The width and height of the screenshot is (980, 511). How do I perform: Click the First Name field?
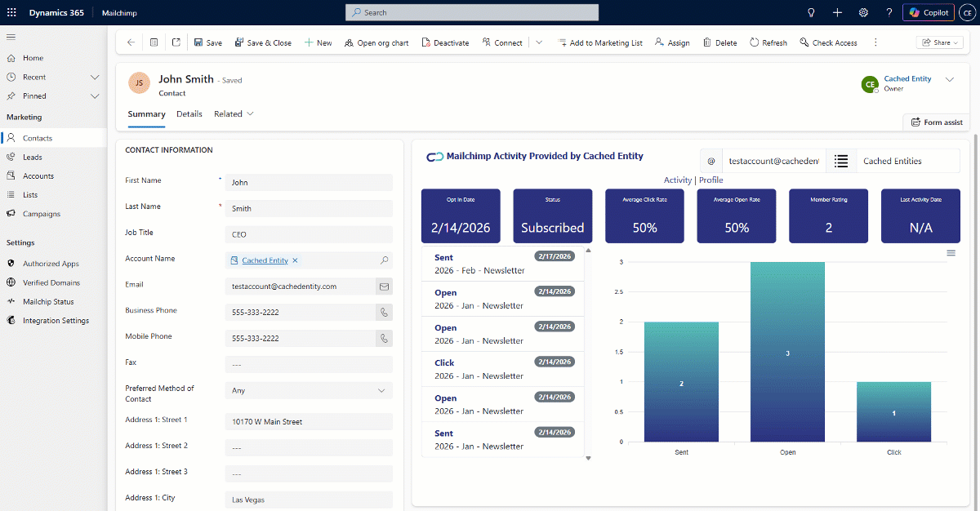(309, 183)
